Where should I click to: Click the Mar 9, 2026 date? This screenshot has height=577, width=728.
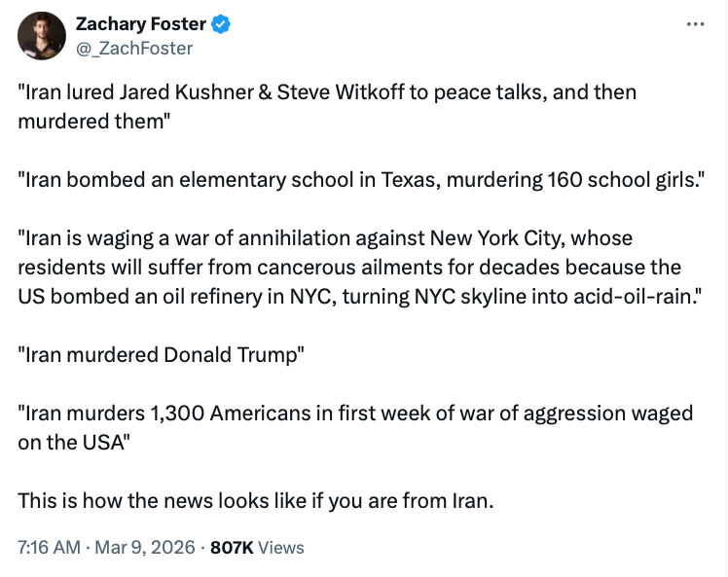[x=144, y=548]
